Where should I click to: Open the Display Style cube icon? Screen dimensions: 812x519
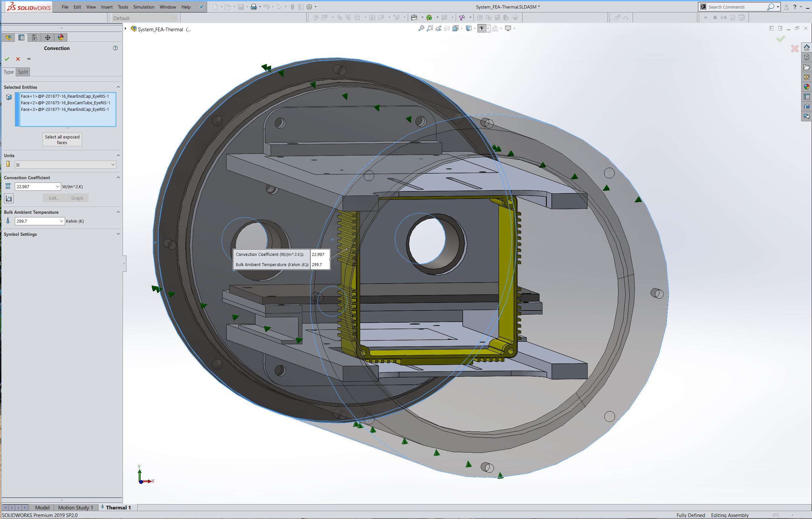click(x=469, y=29)
